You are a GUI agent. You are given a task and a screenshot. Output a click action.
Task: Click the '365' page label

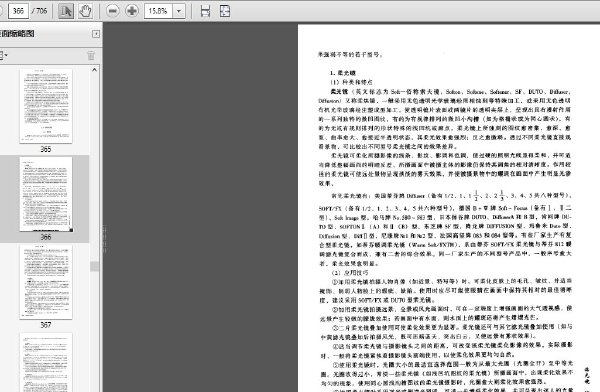[x=46, y=149]
